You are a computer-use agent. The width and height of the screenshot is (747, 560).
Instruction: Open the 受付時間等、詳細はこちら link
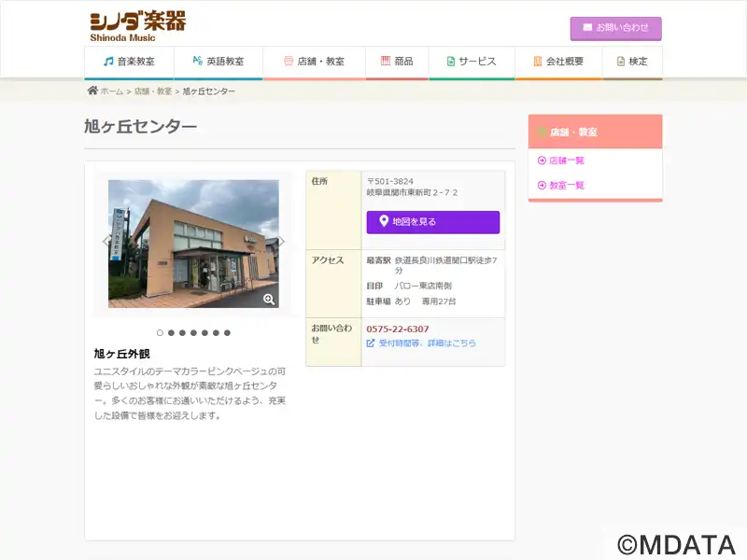coord(427,343)
